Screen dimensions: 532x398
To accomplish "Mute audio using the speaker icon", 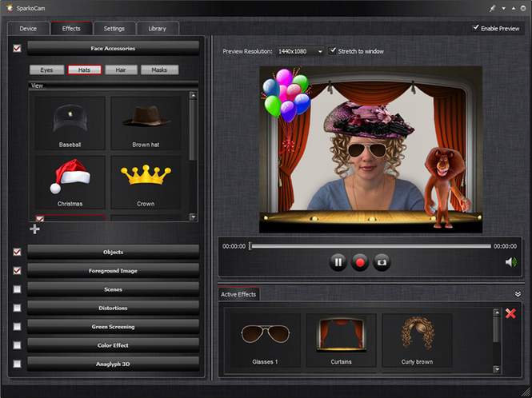I will [x=510, y=261].
